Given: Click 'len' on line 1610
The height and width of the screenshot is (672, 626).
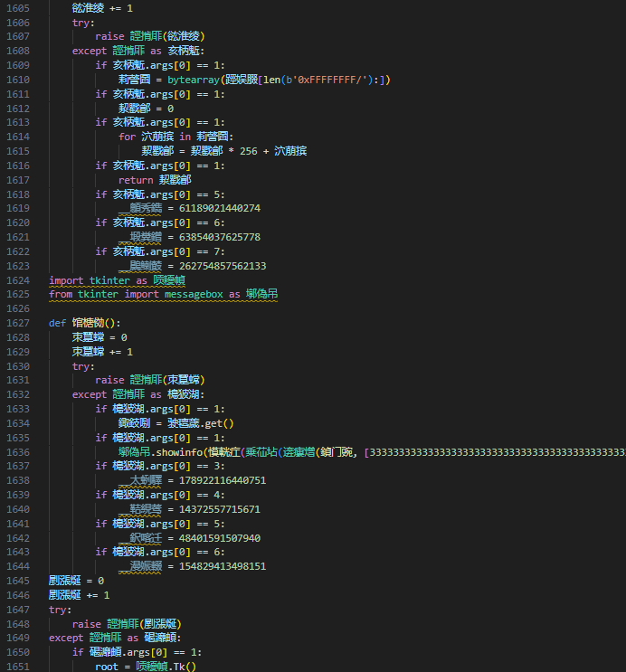Looking at the screenshot, I should click(271, 80).
